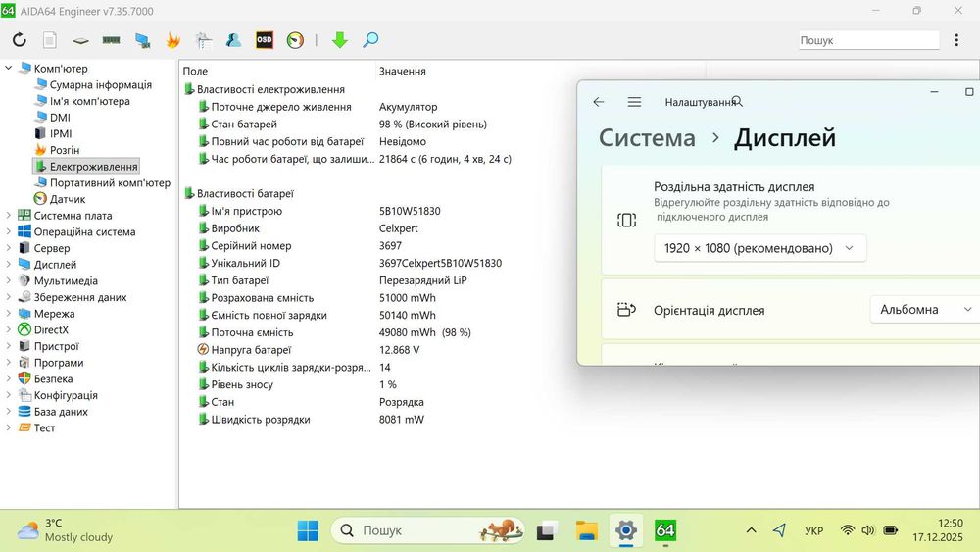Image resolution: width=980 pixels, height=552 pixels.
Task: Click the Settings back arrow
Action: click(599, 101)
